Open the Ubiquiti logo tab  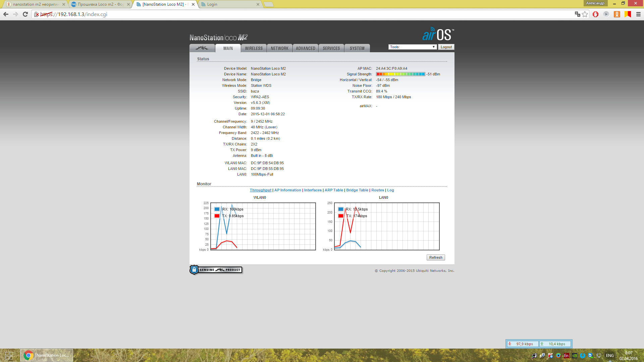coord(202,48)
